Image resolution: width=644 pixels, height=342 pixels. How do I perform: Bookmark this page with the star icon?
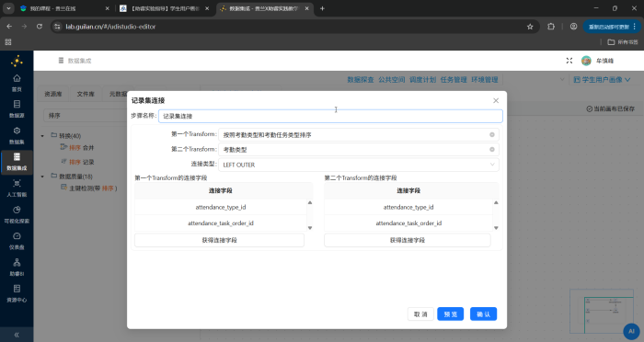coord(530,27)
